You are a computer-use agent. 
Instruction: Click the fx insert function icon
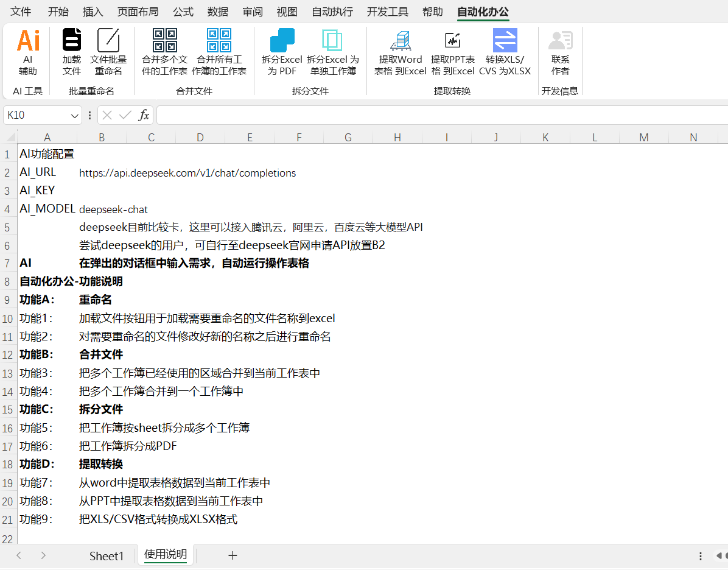[144, 114]
